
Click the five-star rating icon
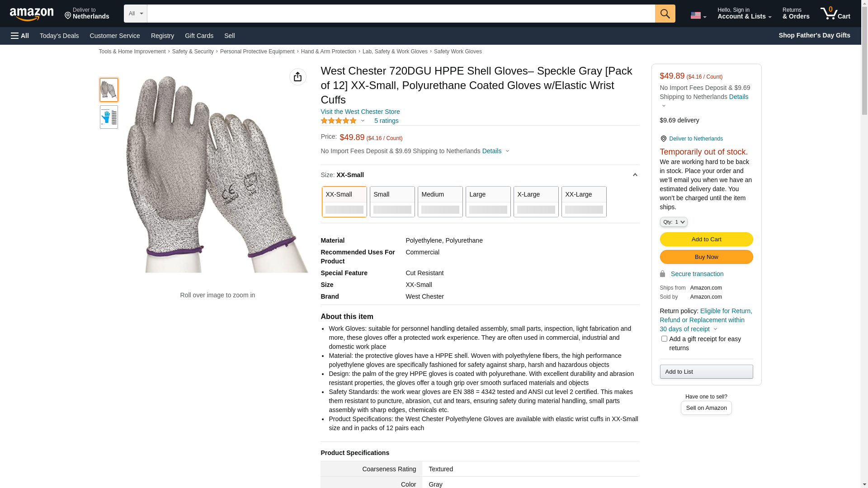point(339,121)
